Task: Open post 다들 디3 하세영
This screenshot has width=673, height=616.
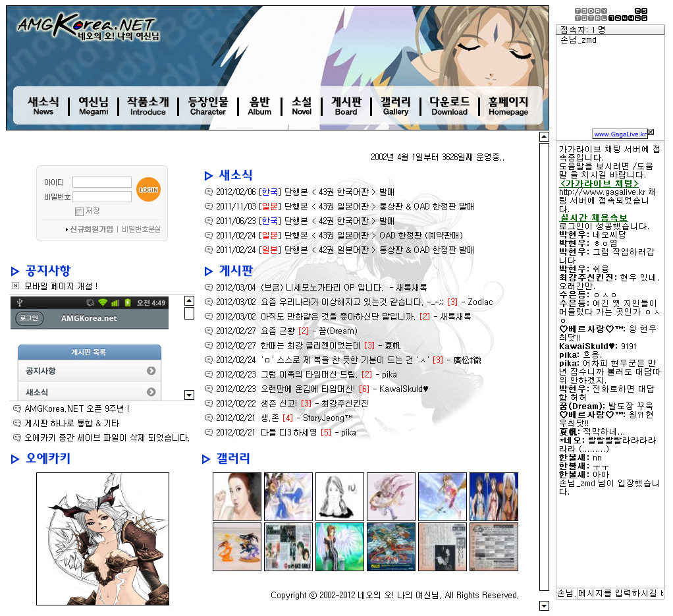Action: coord(289,433)
